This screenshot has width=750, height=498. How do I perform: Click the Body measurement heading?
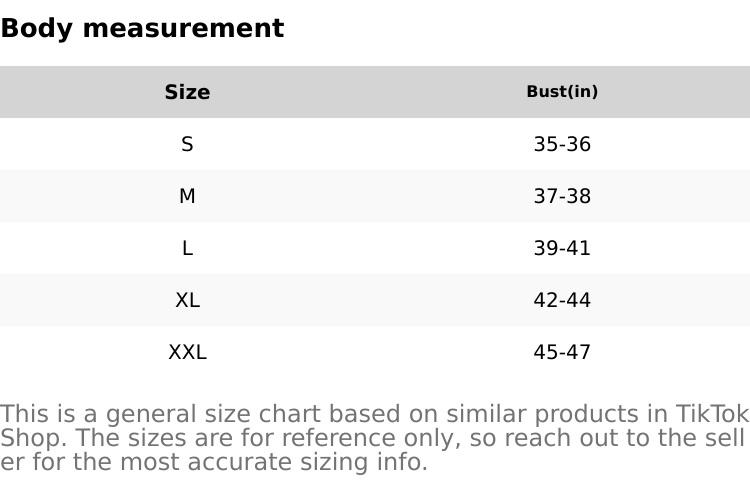(x=142, y=28)
